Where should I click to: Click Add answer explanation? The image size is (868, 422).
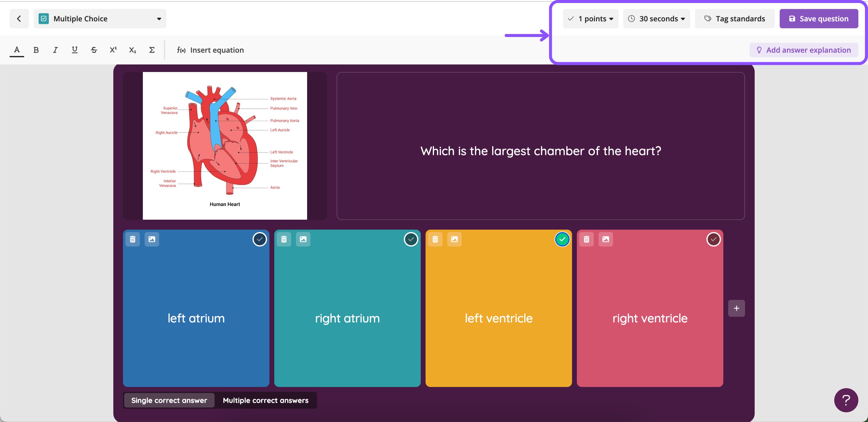pyautogui.click(x=804, y=50)
